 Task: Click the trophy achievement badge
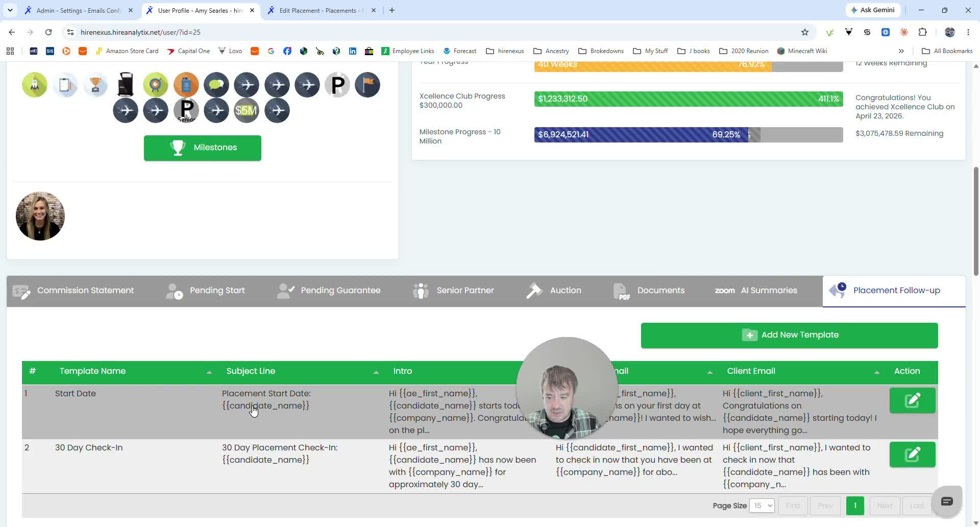pos(95,85)
